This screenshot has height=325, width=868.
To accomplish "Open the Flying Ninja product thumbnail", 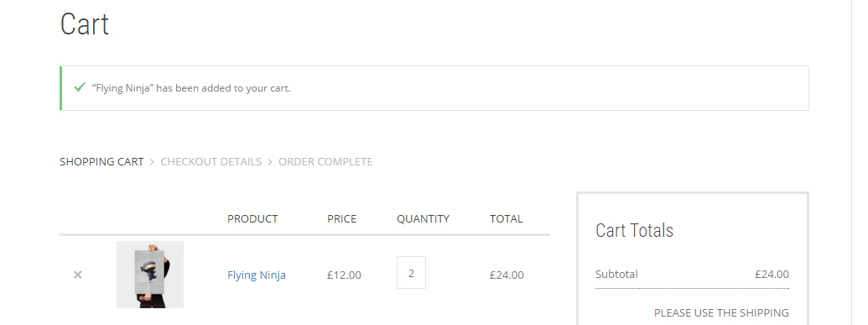I will click(x=150, y=275).
